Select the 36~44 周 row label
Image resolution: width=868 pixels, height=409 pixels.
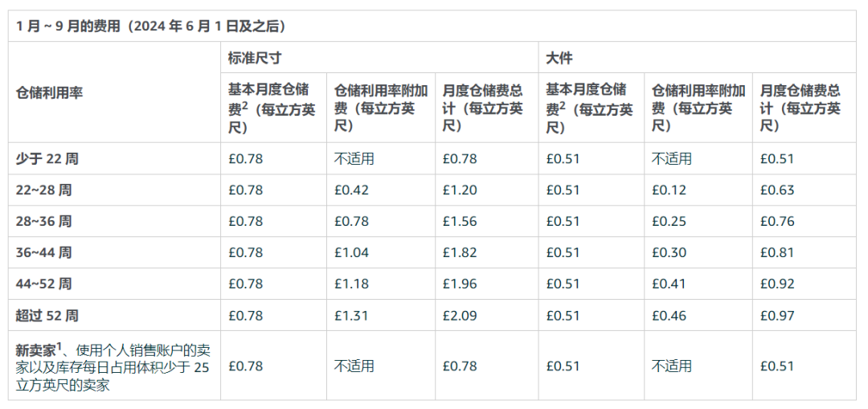(44, 253)
